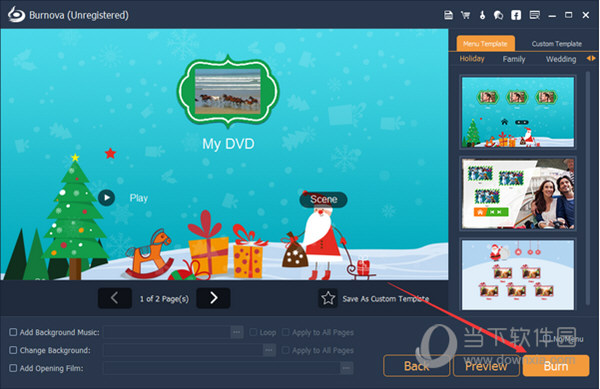Browse for opening film file button
600x389 pixels.
click(x=346, y=368)
